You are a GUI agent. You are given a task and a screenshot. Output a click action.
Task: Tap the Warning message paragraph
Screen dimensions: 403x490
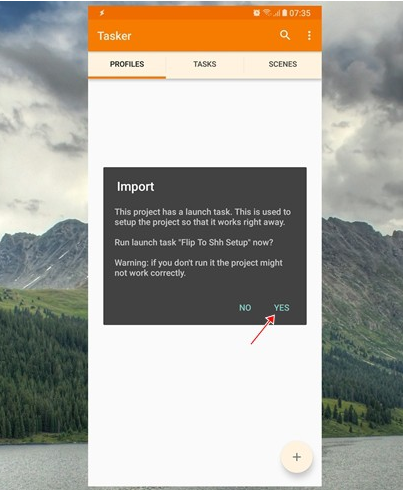pos(198,268)
